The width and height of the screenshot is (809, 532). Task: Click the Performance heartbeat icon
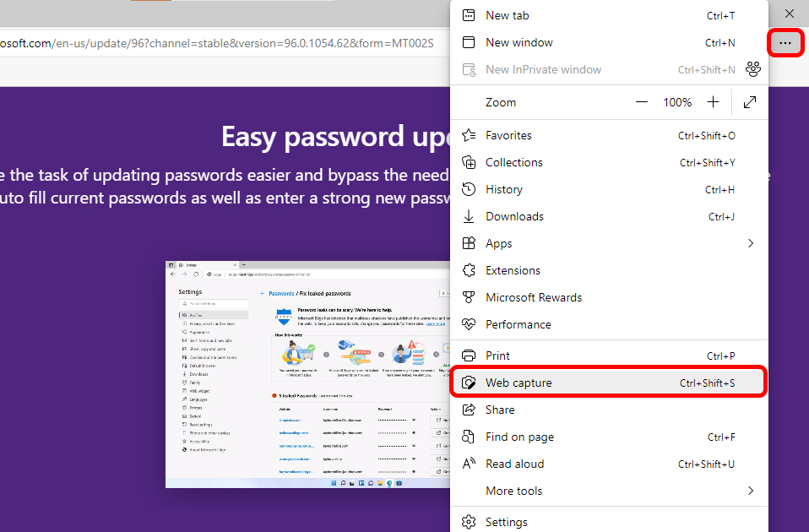pos(469,324)
